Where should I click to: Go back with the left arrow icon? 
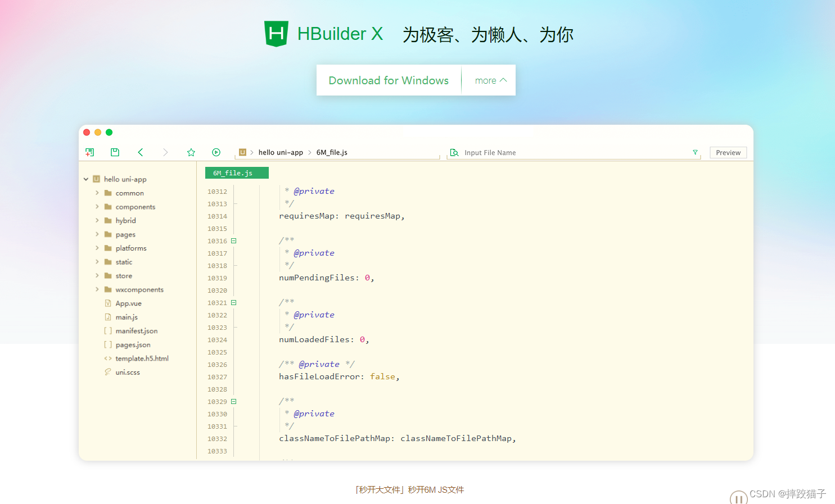pos(141,152)
